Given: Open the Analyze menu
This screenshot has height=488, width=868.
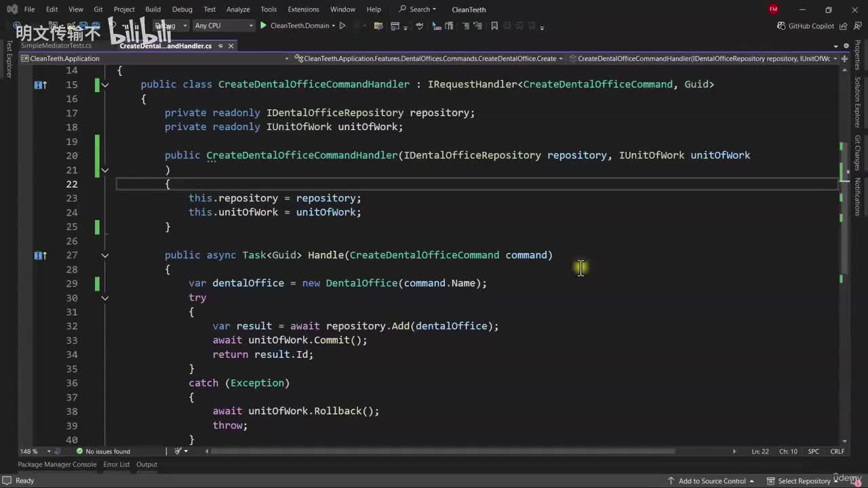Looking at the screenshot, I should 238,9.
